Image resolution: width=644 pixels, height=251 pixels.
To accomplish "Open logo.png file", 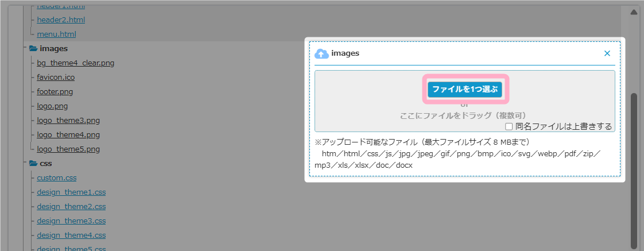I will [52, 106].
